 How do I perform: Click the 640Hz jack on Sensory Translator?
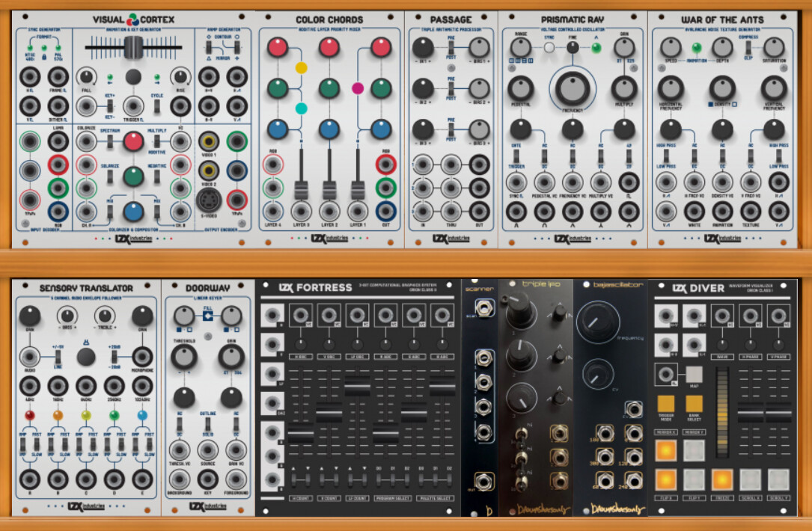pyautogui.click(x=86, y=386)
